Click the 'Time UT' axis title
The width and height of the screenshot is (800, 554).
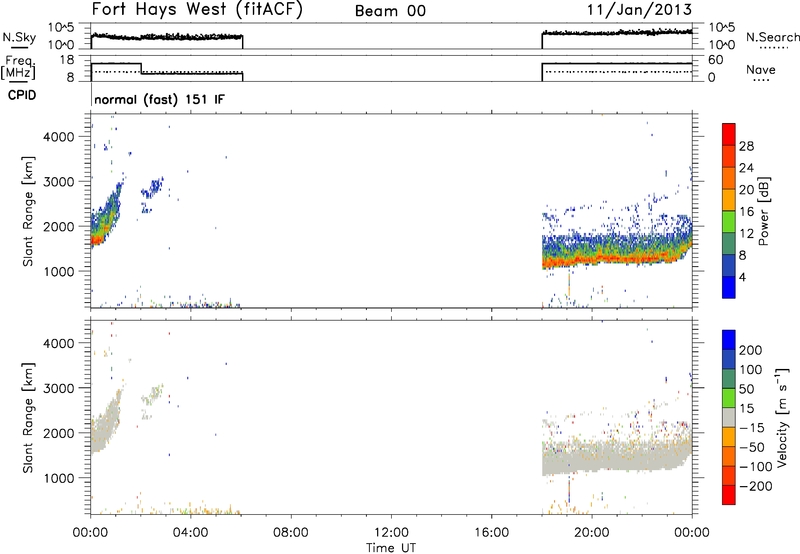click(391, 548)
